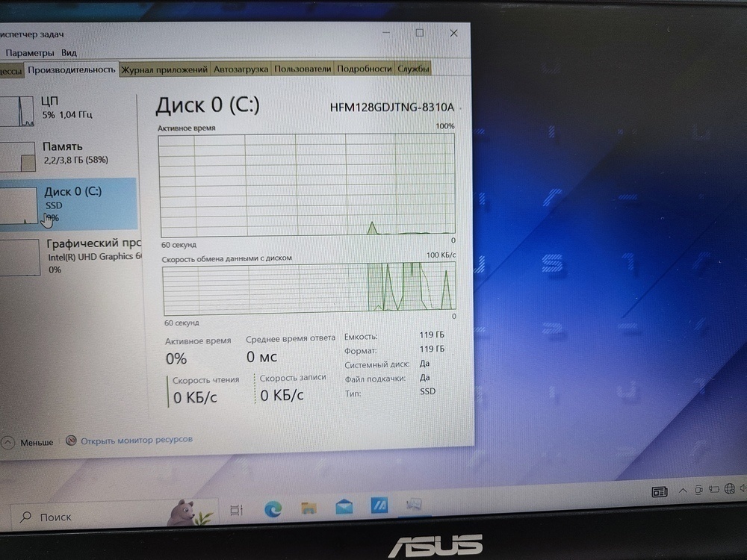Image resolution: width=747 pixels, height=560 pixels.
Task: Click the battery icon in system tray
Action: (x=714, y=491)
